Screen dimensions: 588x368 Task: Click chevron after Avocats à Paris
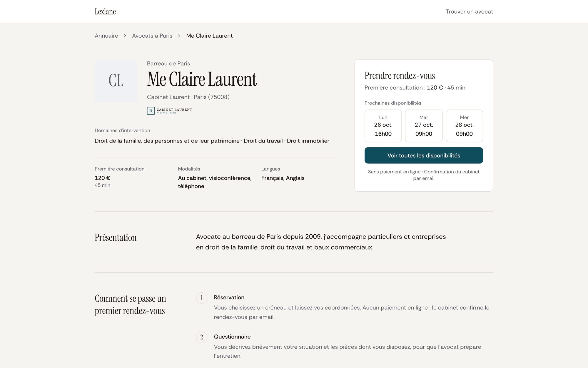click(x=179, y=36)
